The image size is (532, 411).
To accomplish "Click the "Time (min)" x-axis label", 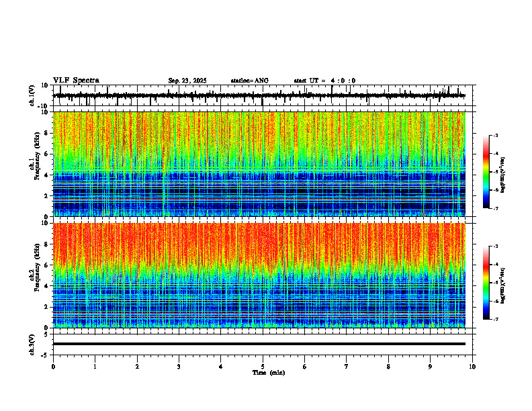I will [269, 373].
